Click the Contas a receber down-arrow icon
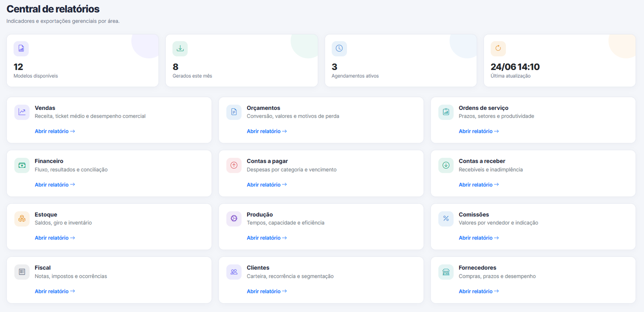The height and width of the screenshot is (312, 644). (x=446, y=165)
